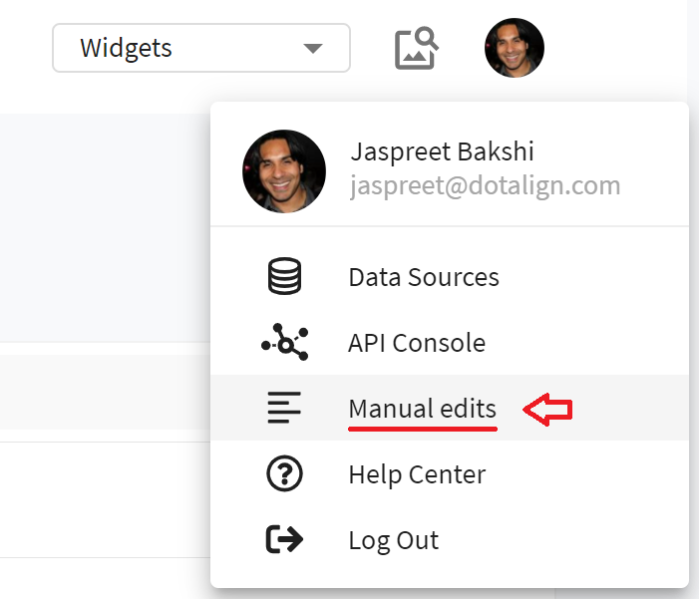Click the email jaspreet@dotalign.com
The image size is (700, 599).
486,185
